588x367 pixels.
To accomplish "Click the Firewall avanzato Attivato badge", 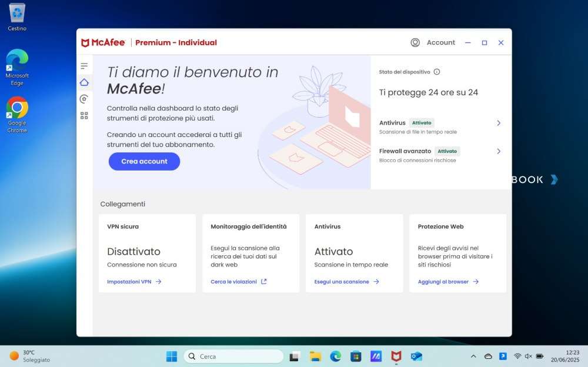I will point(447,151).
